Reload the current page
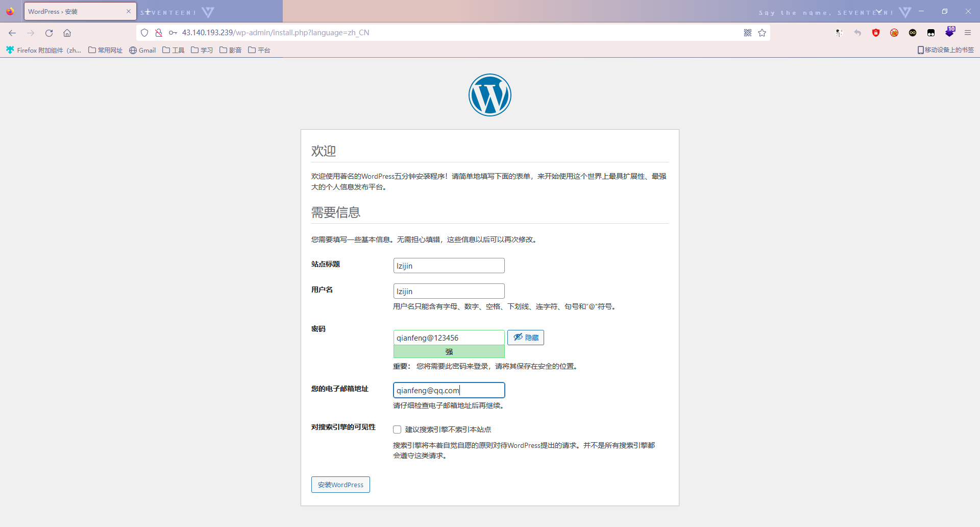 point(49,33)
